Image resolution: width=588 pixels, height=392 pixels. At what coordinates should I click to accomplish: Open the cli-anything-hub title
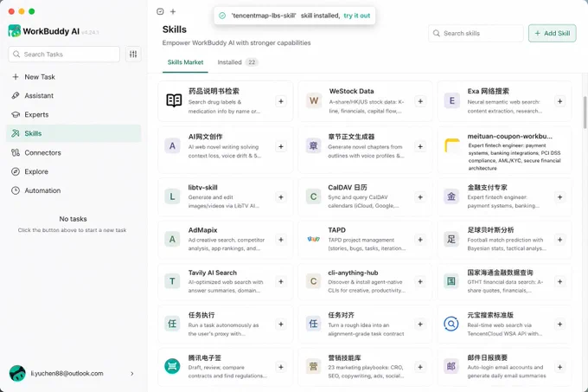pyautogui.click(x=353, y=273)
